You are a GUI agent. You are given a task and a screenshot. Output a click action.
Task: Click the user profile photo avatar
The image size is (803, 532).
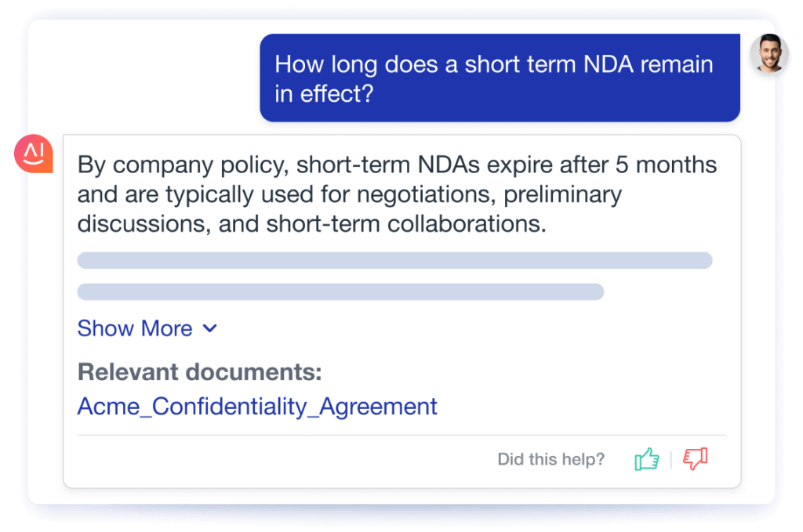pyautogui.click(x=768, y=54)
